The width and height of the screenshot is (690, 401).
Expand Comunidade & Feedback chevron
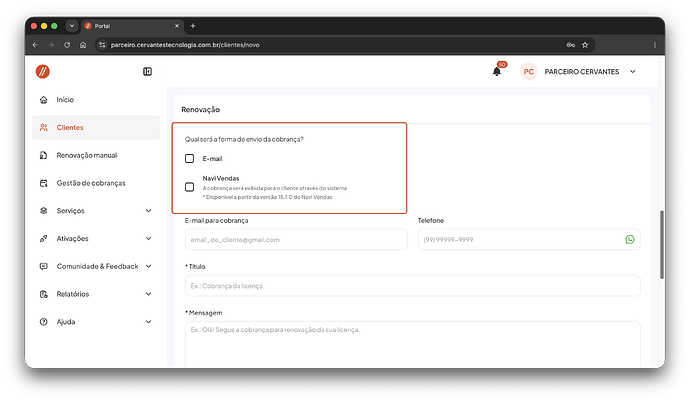coord(149,266)
